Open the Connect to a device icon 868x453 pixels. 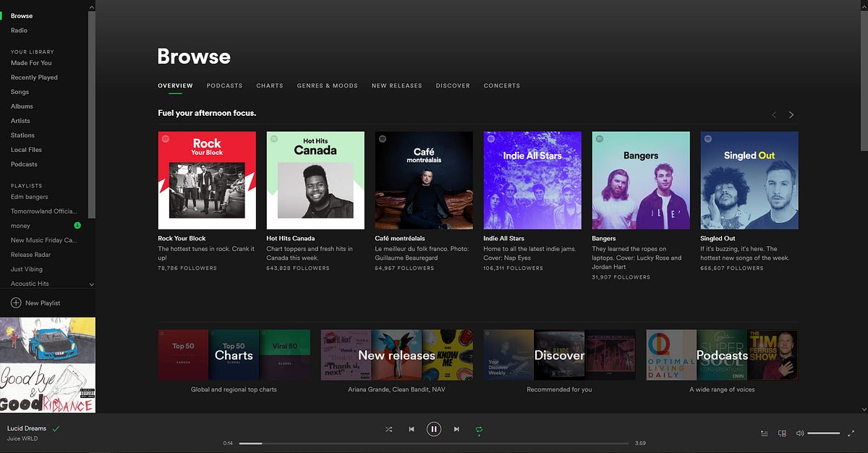[782, 433]
